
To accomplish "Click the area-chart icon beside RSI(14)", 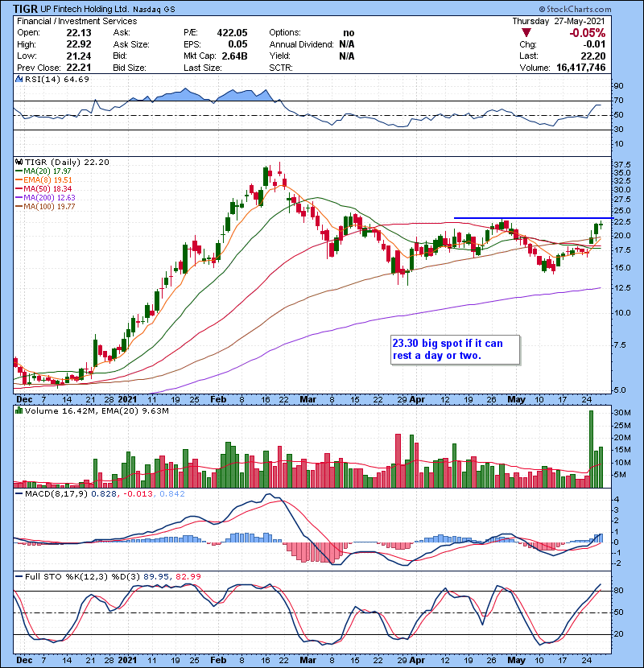I will click(x=19, y=79).
